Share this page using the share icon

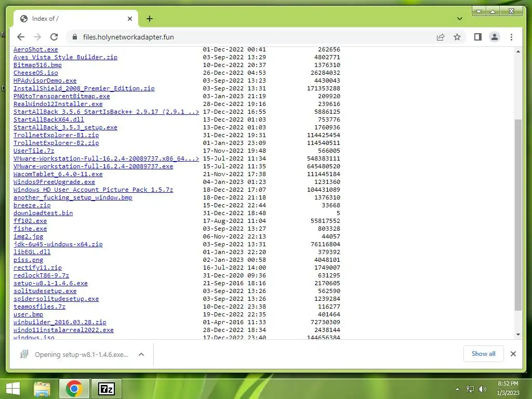pyautogui.click(x=441, y=37)
